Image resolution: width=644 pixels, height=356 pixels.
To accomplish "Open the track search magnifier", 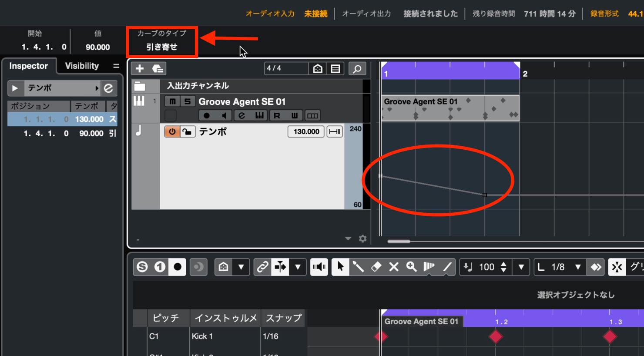I will click(x=357, y=69).
